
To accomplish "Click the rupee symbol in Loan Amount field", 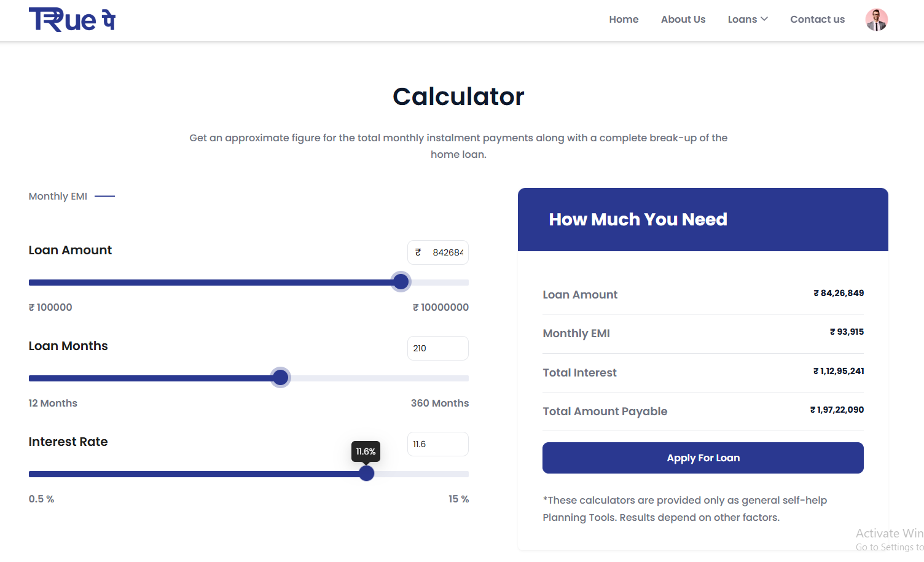I will pyautogui.click(x=418, y=252).
